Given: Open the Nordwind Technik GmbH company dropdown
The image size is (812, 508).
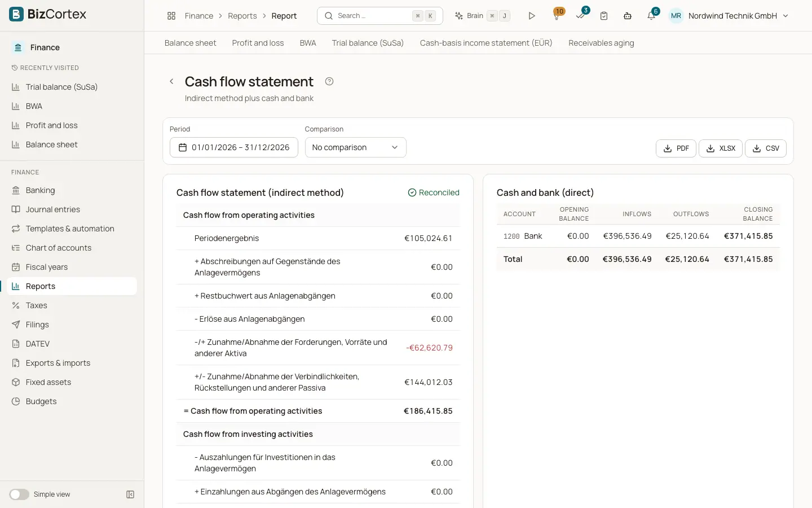Looking at the screenshot, I should [x=729, y=16].
